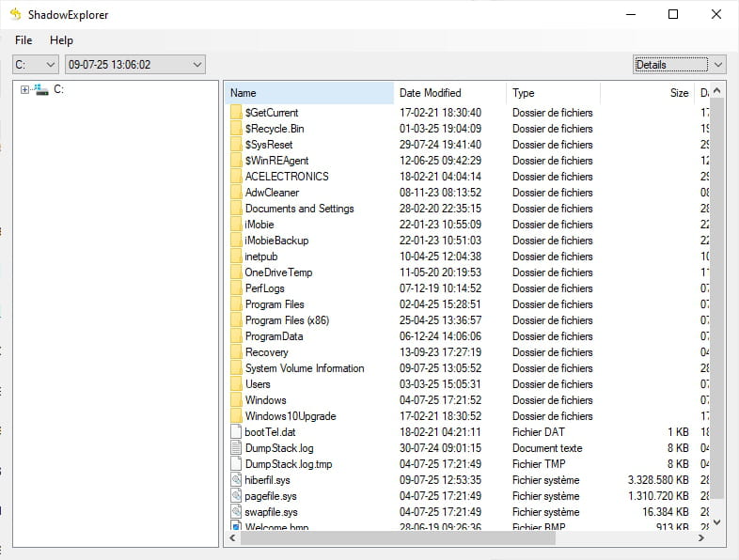Open the Details view mode dropdown
This screenshot has width=739, height=560.
[679, 65]
